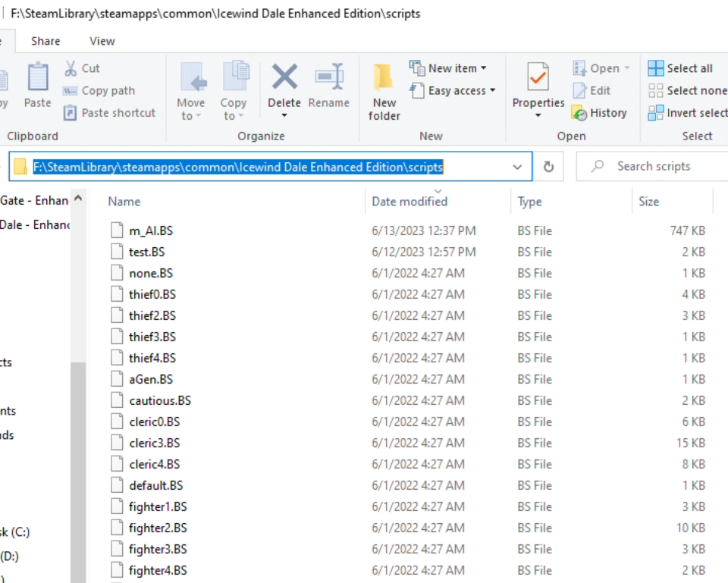Click the search magnifier icon

click(597, 166)
